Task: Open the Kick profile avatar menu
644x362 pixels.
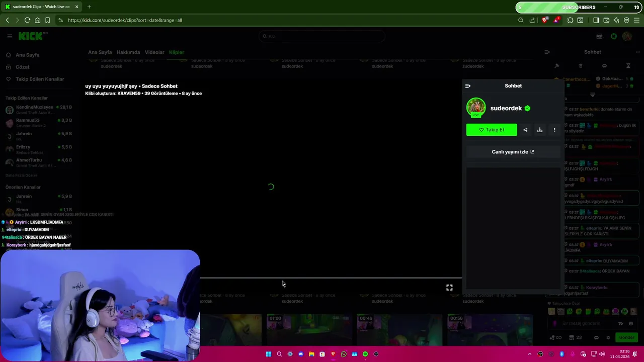Action: tap(627, 36)
